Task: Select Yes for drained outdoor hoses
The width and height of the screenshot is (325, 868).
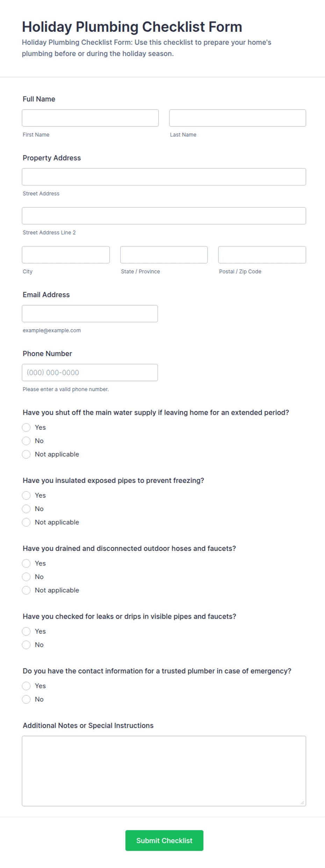Action: pos(26,563)
